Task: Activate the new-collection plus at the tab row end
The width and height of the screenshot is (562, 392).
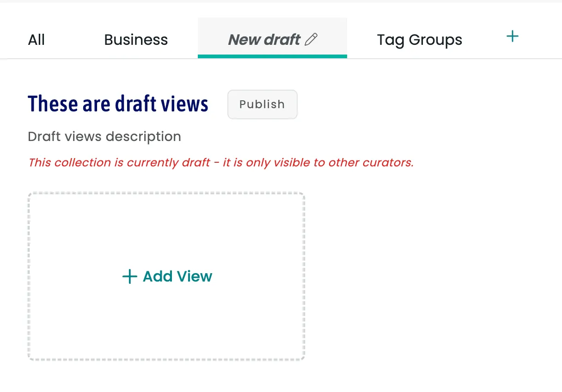Action: coord(512,36)
